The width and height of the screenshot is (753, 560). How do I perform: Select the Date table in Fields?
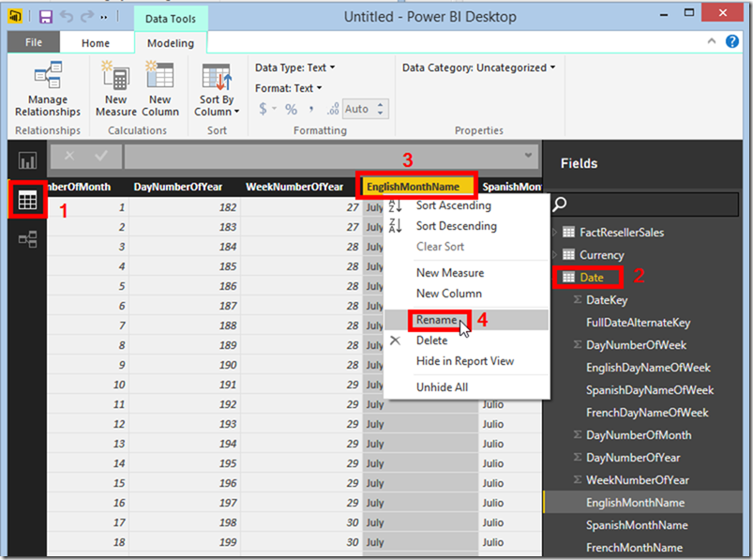pyautogui.click(x=591, y=278)
